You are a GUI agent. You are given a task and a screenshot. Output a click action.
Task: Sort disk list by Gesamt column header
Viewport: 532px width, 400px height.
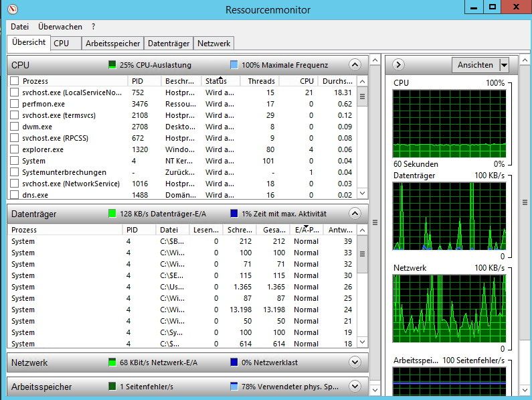pos(273,230)
